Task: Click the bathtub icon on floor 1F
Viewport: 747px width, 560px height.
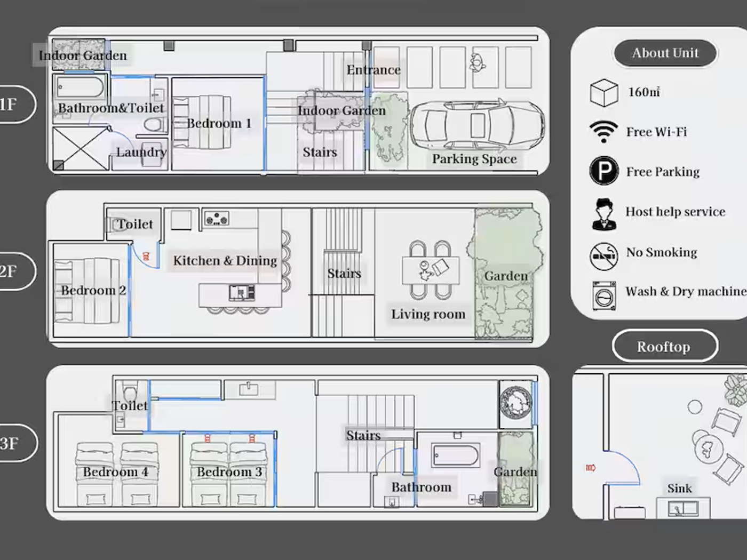Action: tap(79, 87)
